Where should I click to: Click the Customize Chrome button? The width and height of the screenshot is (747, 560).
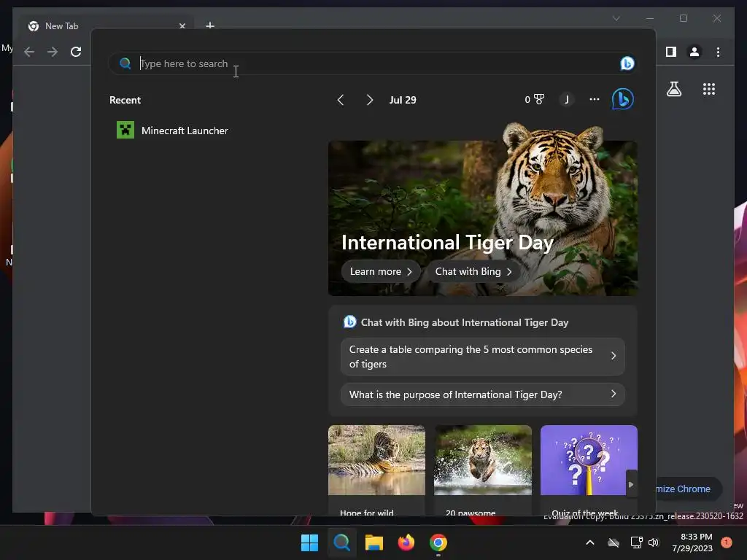pyautogui.click(x=689, y=489)
